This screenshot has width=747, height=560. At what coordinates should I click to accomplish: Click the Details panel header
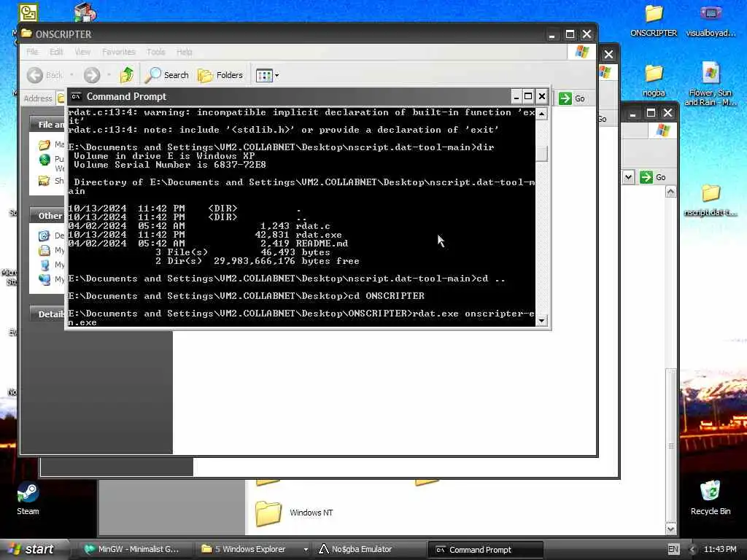47,314
